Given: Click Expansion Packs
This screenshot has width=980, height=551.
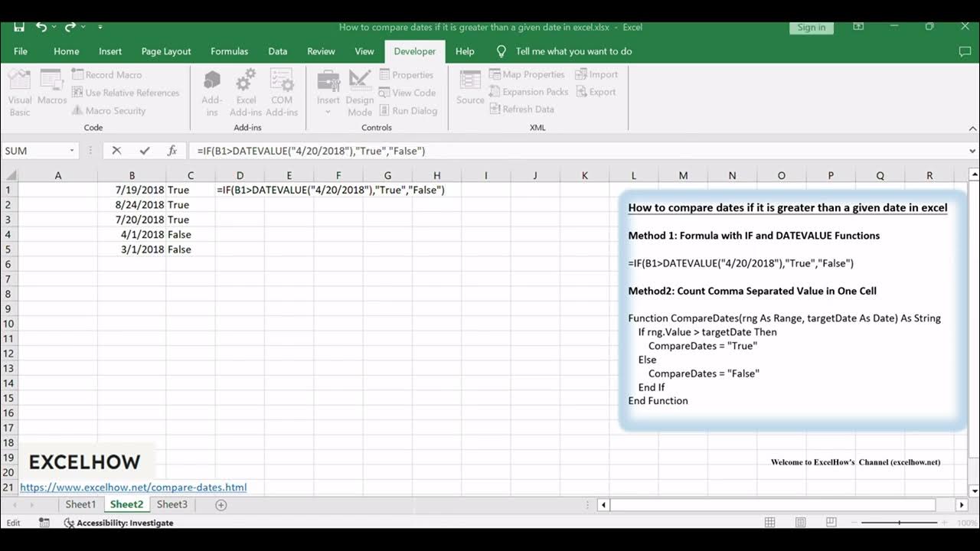Looking at the screenshot, I should pyautogui.click(x=529, y=92).
